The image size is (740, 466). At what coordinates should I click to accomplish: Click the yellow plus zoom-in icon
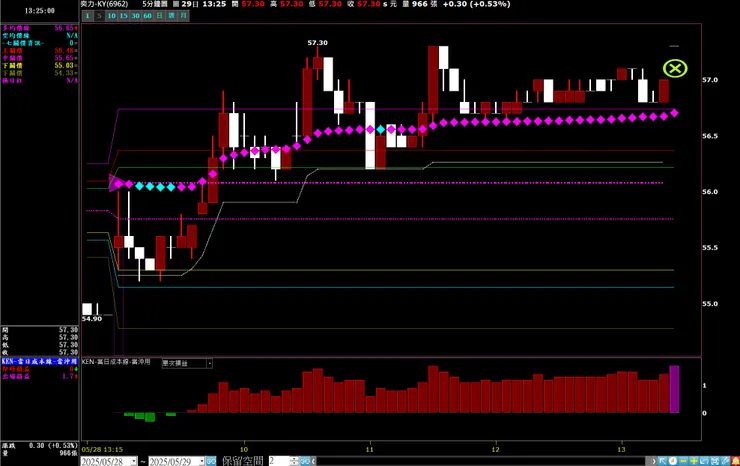click(694, 461)
